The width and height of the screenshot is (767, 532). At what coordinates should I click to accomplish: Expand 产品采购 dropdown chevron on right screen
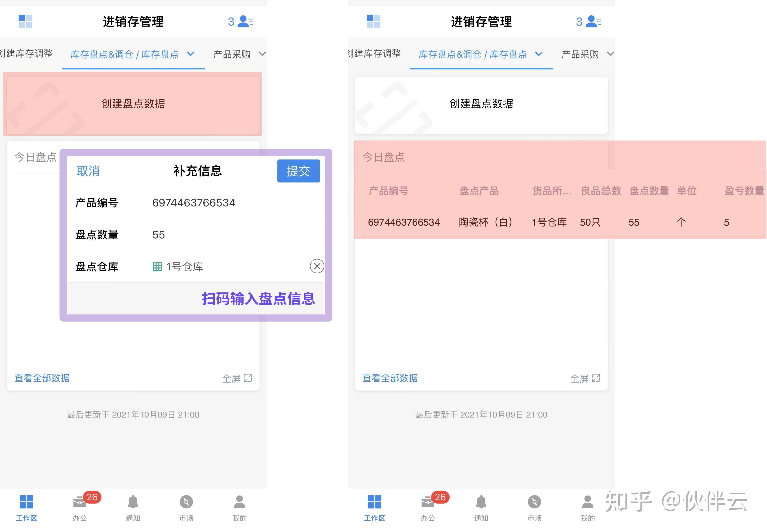tap(610, 54)
